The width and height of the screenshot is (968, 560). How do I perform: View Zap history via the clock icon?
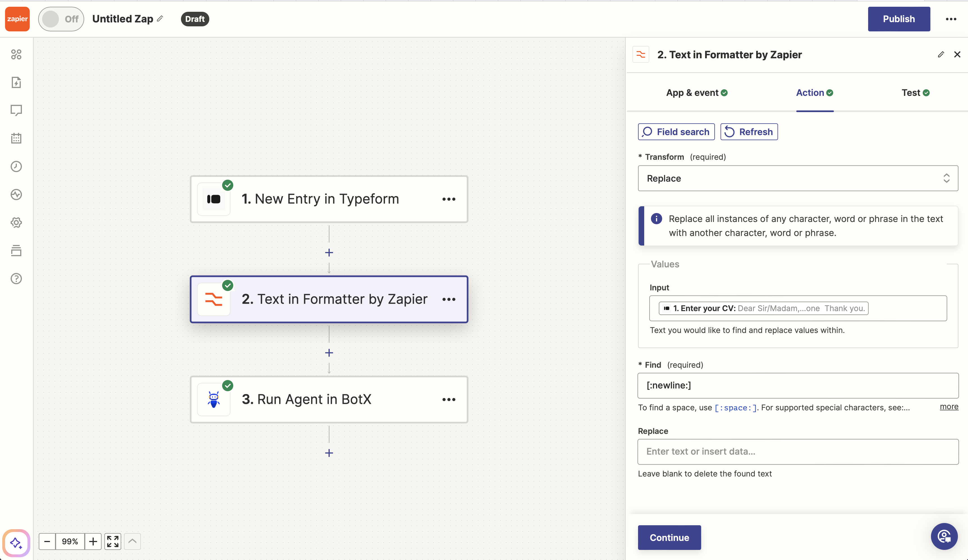coord(16,166)
